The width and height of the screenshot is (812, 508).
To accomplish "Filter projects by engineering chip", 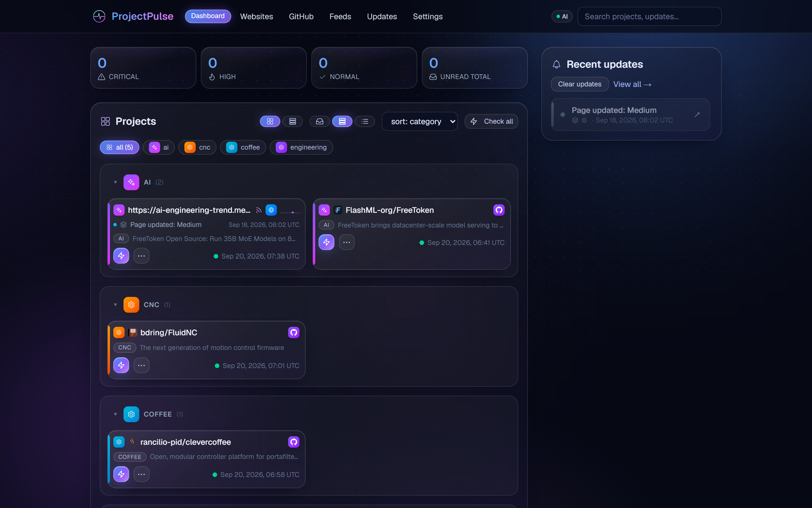I will (x=301, y=147).
